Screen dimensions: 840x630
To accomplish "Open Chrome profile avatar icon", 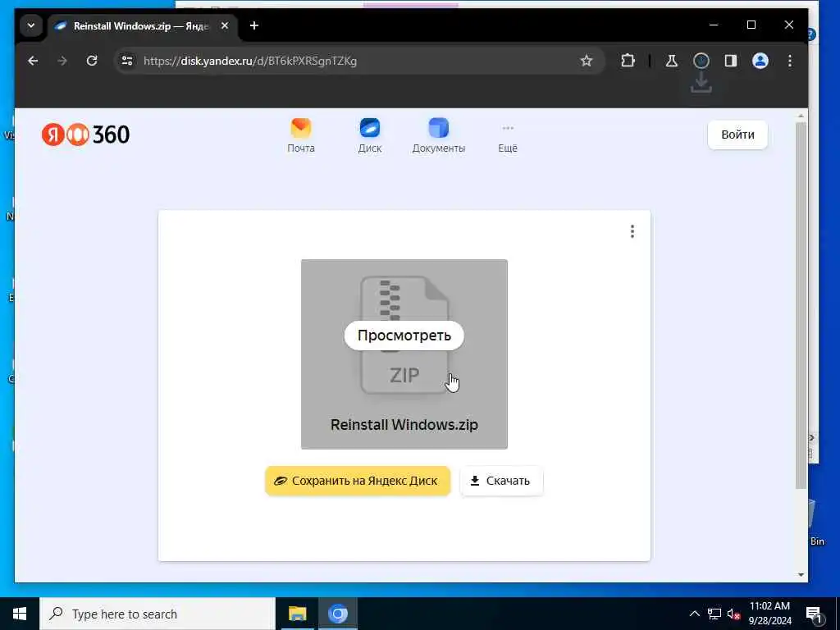I will click(x=760, y=61).
